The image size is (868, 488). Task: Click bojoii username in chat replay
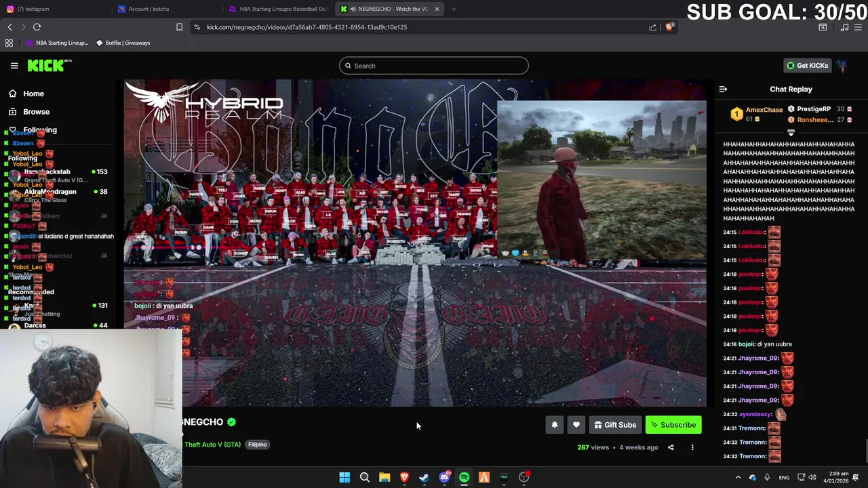pos(746,344)
